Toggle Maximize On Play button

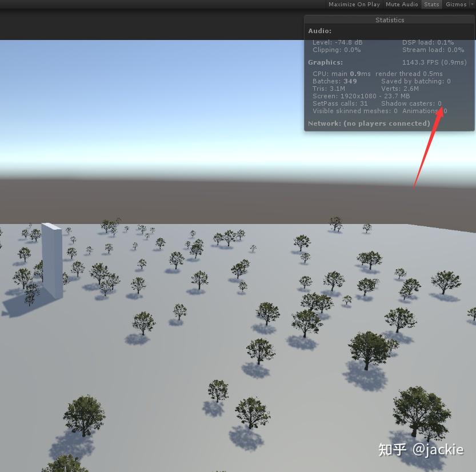tap(354, 4)
